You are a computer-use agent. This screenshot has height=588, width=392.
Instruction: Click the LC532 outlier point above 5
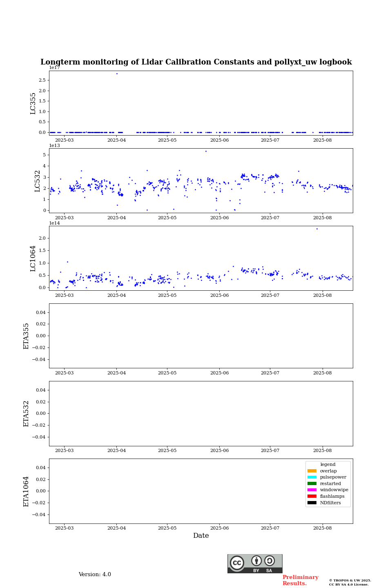206,151
